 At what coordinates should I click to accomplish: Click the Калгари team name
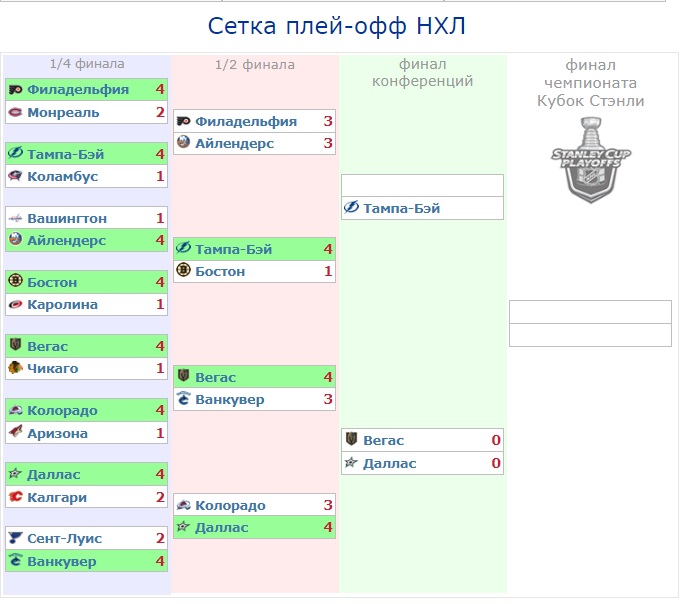tap(57, 497)
